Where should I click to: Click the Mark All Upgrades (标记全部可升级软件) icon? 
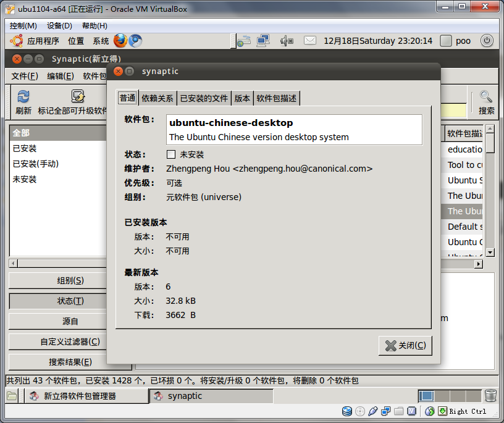point(77,96)
